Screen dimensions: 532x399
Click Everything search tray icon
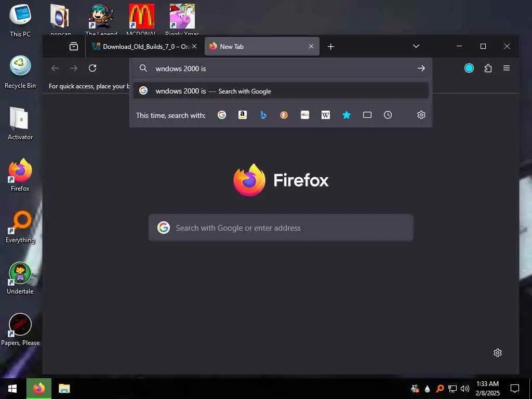440,389
